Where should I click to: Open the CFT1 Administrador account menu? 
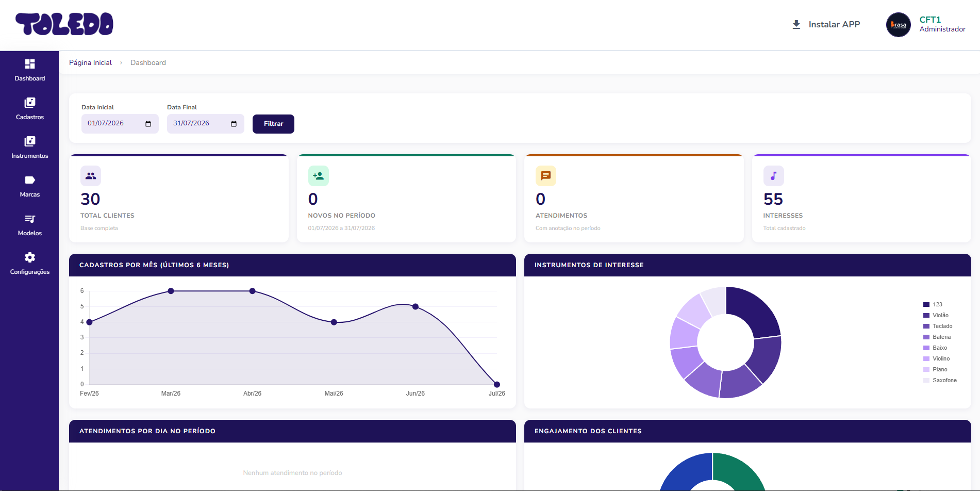pos(942,24)
